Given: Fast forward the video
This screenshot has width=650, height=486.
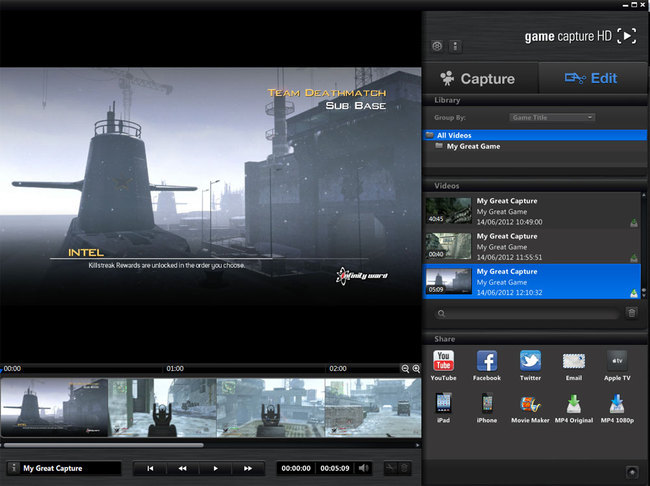Looking at the screenshot, I should [248, 468].
